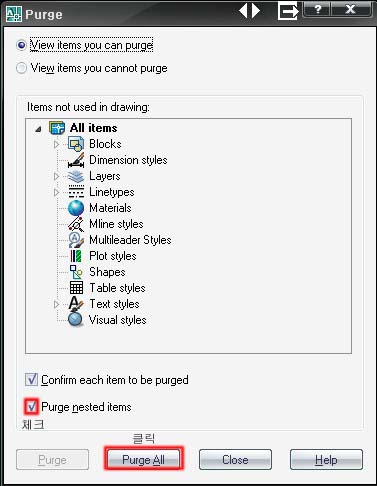Click the Shapes category icon
Screen dimensions: 377x486
point(76,272)
